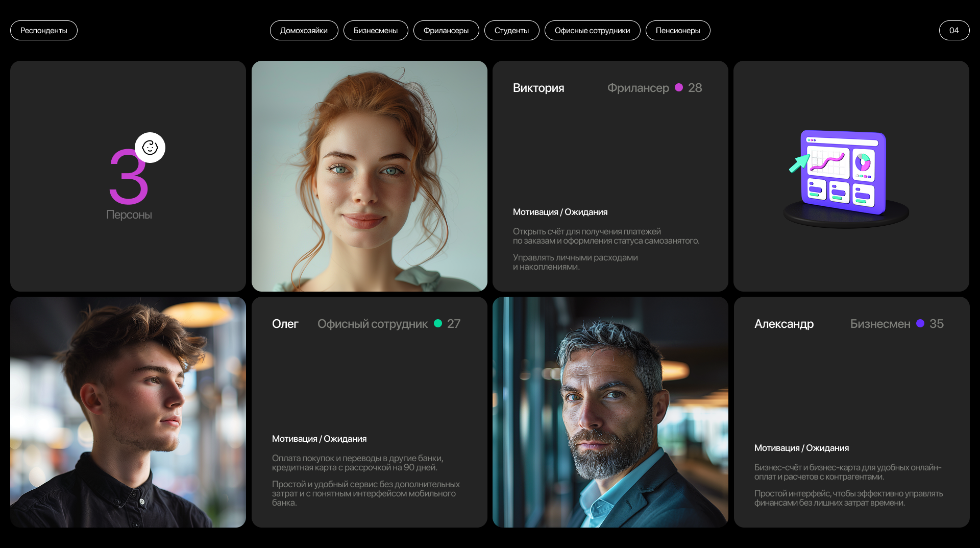
Task: Click the Александр name heading
Action: click(x=784, y=324)
